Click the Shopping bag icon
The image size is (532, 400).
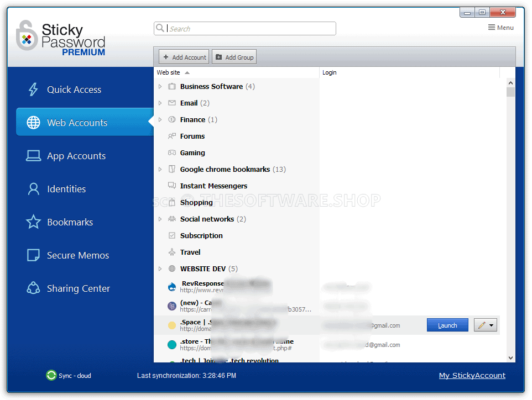click(x=172, y=202)
